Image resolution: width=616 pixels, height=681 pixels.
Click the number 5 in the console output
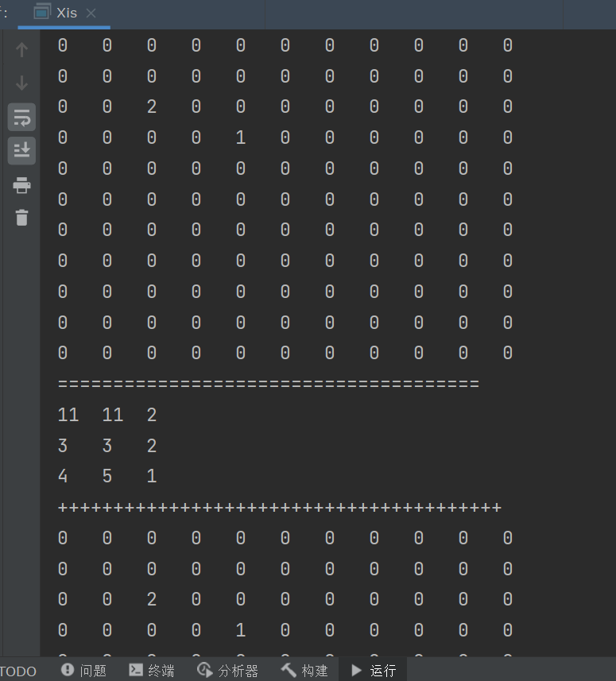[x=107, y=477]
